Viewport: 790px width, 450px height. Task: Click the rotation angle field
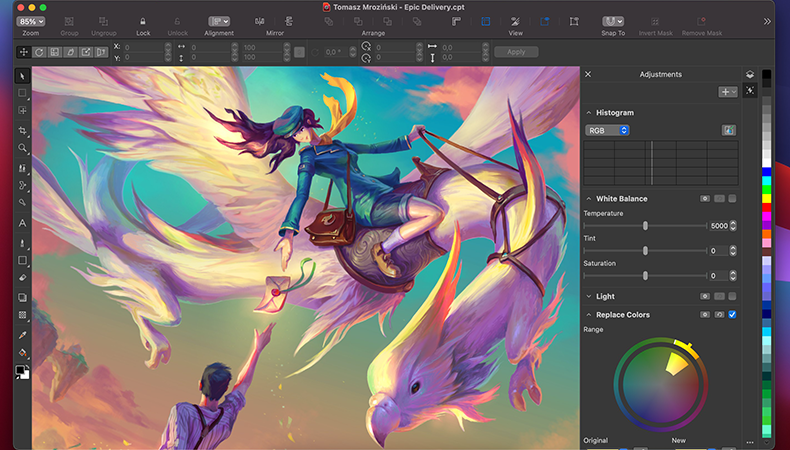336,52
